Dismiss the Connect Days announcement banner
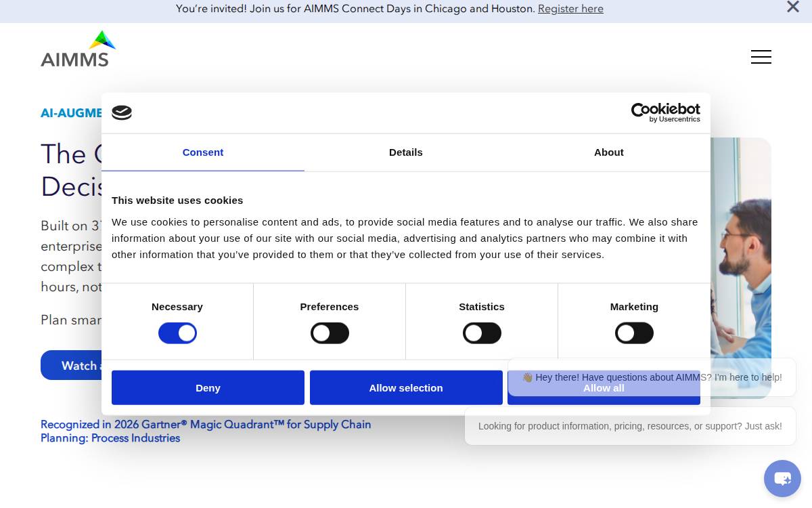 pos(793,7)
